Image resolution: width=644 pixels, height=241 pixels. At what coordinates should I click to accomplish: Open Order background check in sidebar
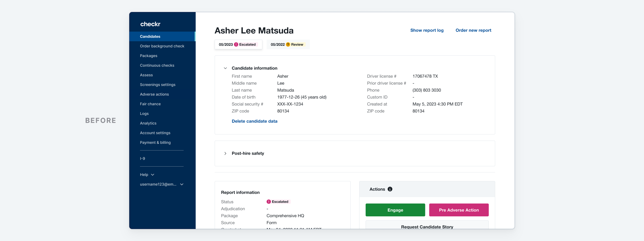[x=162, y=46]
